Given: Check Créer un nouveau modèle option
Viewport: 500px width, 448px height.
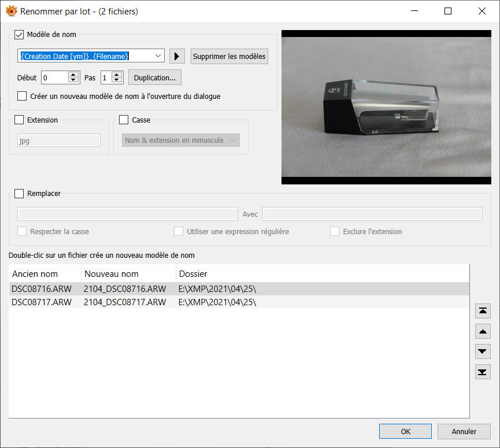Looking at the screenshot, I should click(x=22, y=97).
